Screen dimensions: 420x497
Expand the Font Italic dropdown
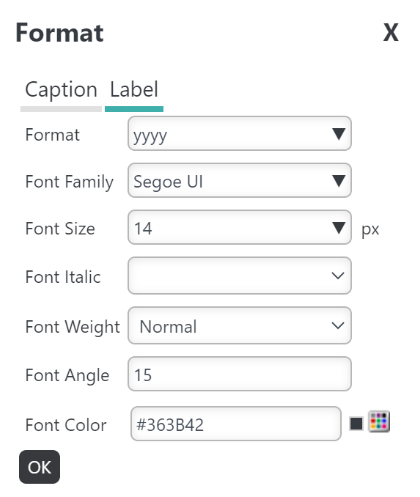pos(240,276)
